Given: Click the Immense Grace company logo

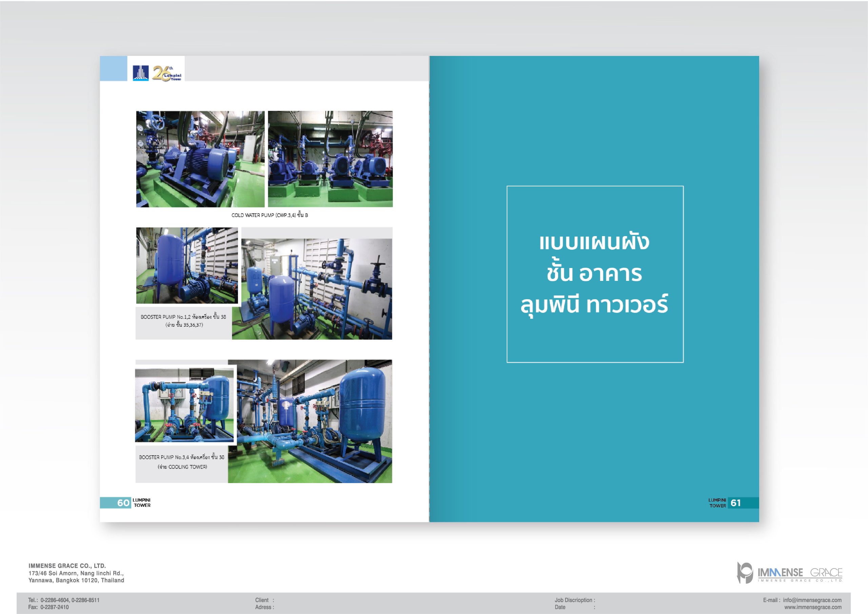Looking at the screenshot, I should coord(789,573).
